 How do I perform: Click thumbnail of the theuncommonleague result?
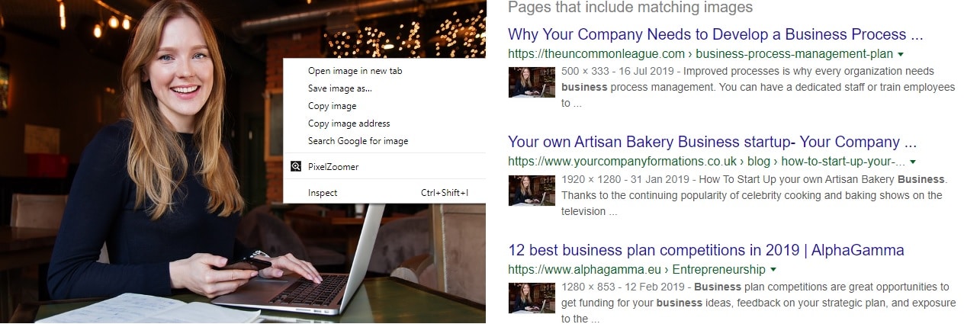[x=532, y=82]
